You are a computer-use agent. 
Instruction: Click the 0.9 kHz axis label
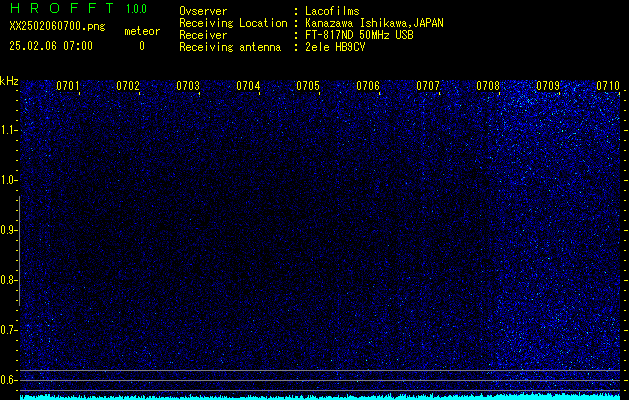[8, 230]
